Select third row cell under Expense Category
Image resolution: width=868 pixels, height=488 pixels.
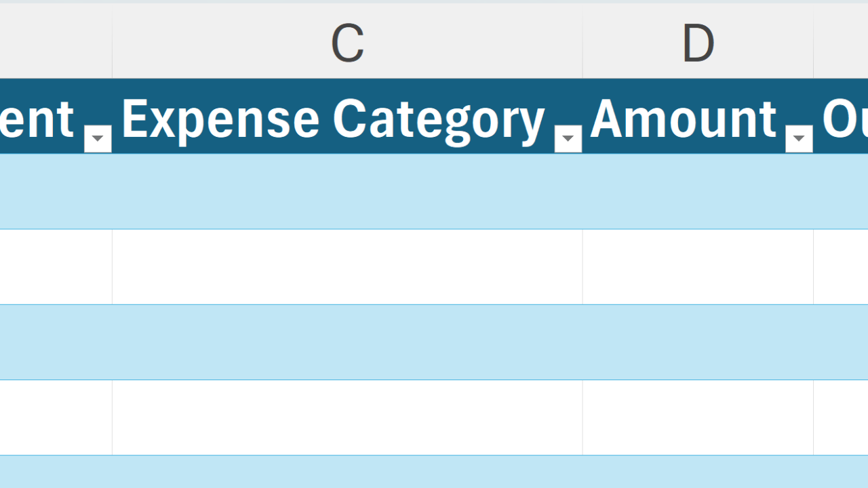point(347,342)
